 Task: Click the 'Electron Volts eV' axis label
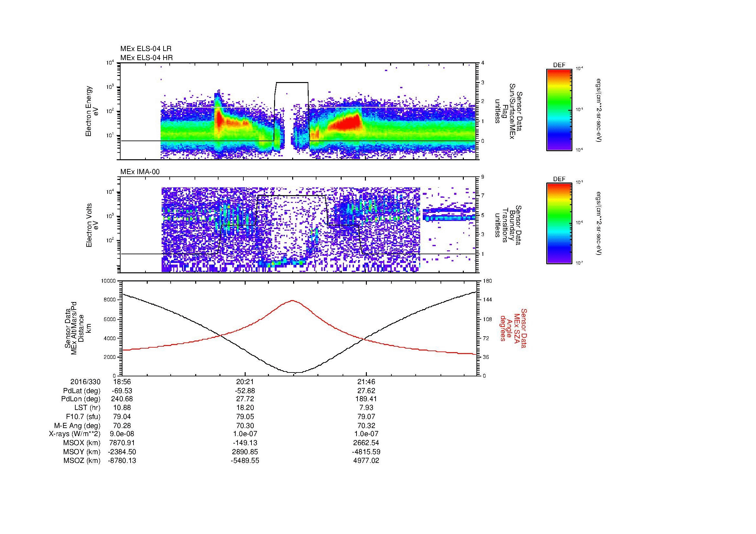[92, 225]
